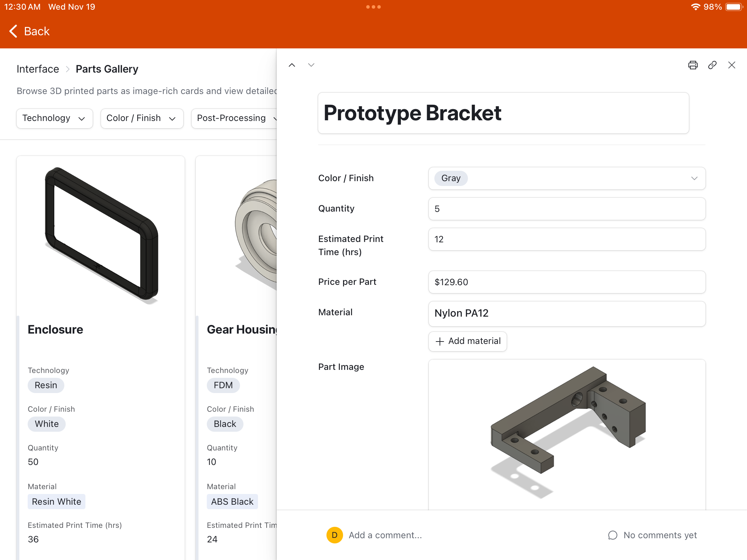Copy the record link via chain icon
Viewport: 747px width, 560px height.
[712, 65]
